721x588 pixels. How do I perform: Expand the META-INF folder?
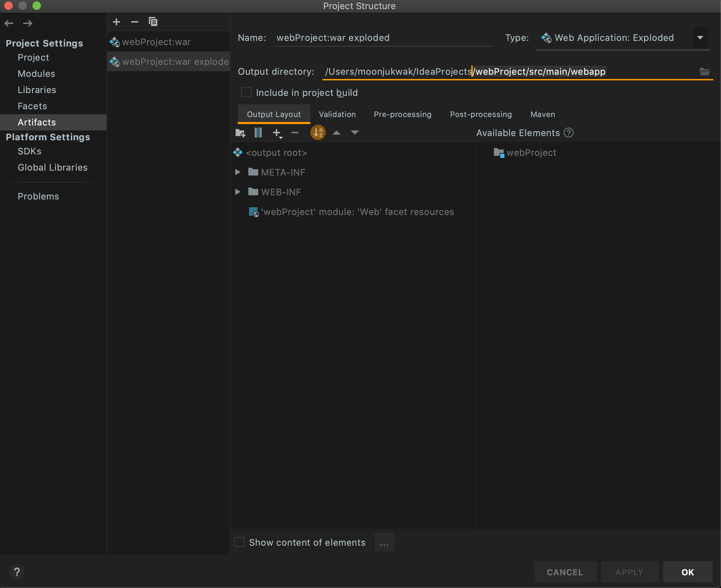pyautogui.click(x=238, y=172)
